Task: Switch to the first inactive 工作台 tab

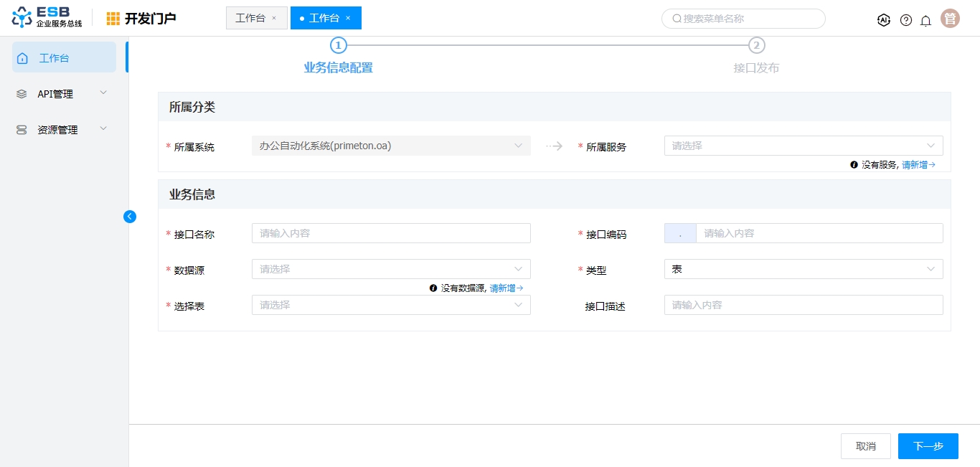Action: point(250,18)
